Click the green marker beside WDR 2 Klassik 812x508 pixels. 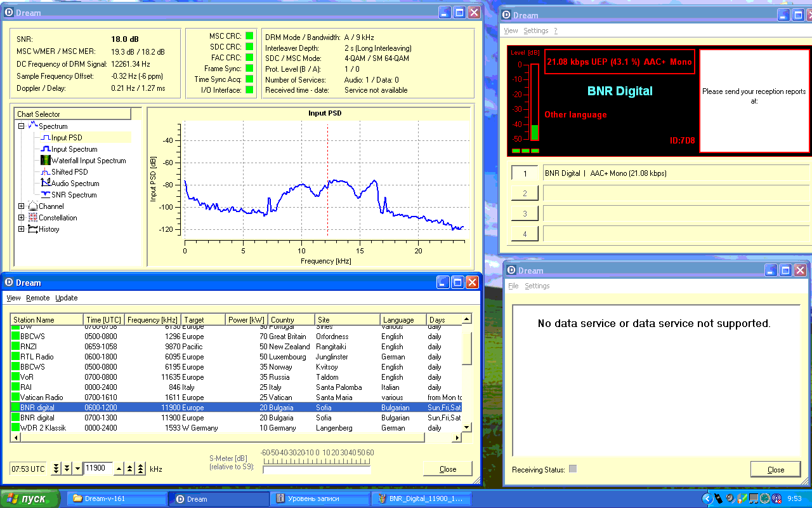pos(15,428)
